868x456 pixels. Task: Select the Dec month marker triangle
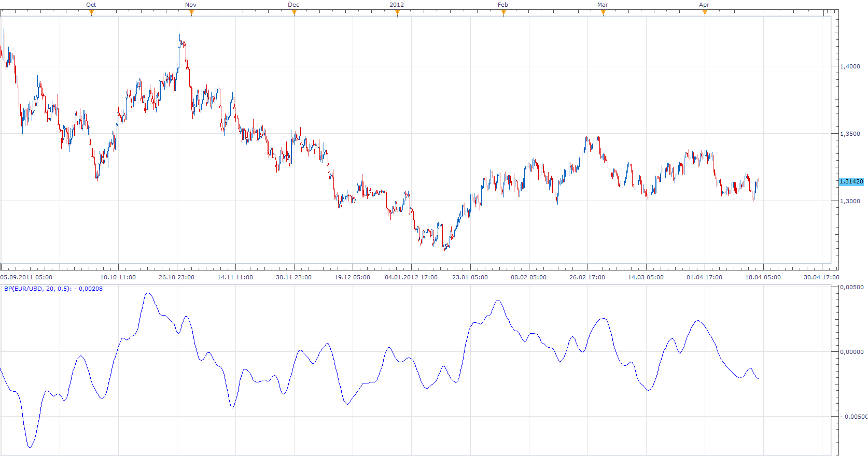(294, 13)
